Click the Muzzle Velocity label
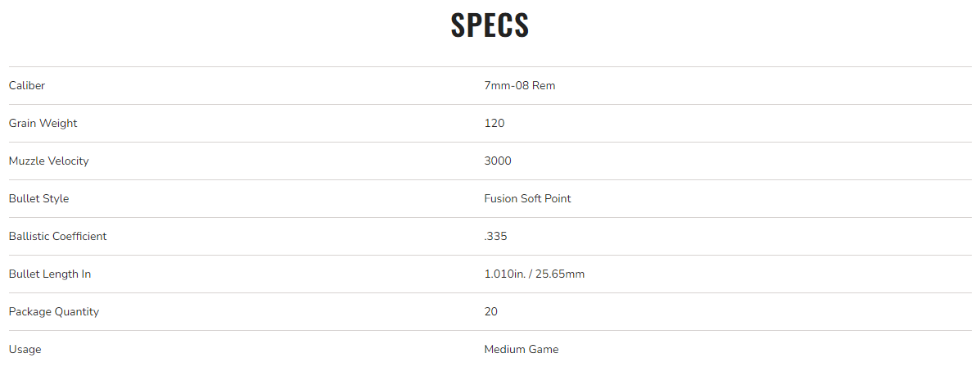 48,161
